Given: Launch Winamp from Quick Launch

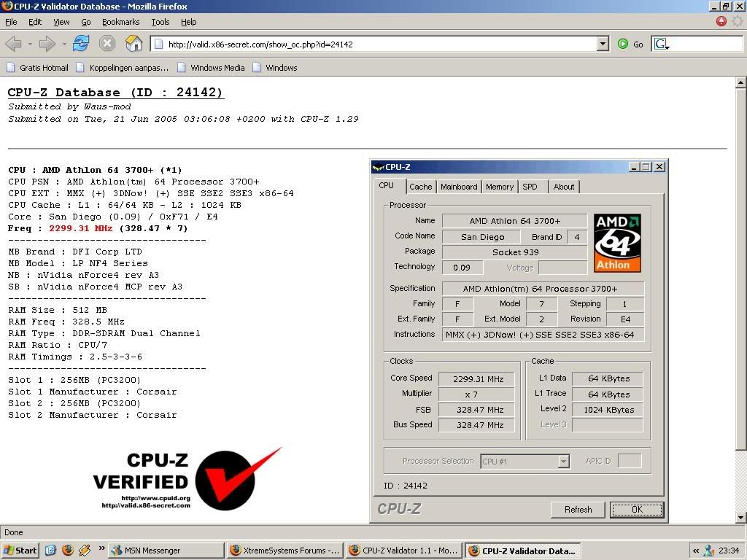Looking at the screenshot, I should [x=85, y=551].
